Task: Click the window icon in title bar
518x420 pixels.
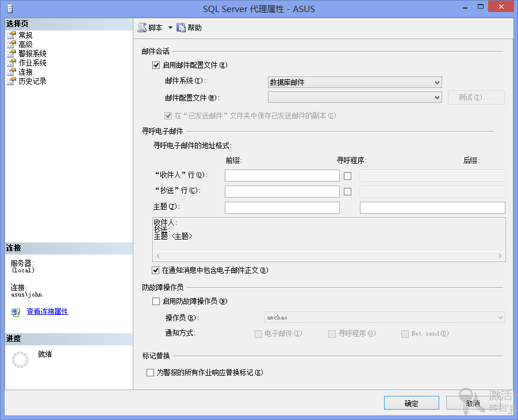Action: (10, 9)
